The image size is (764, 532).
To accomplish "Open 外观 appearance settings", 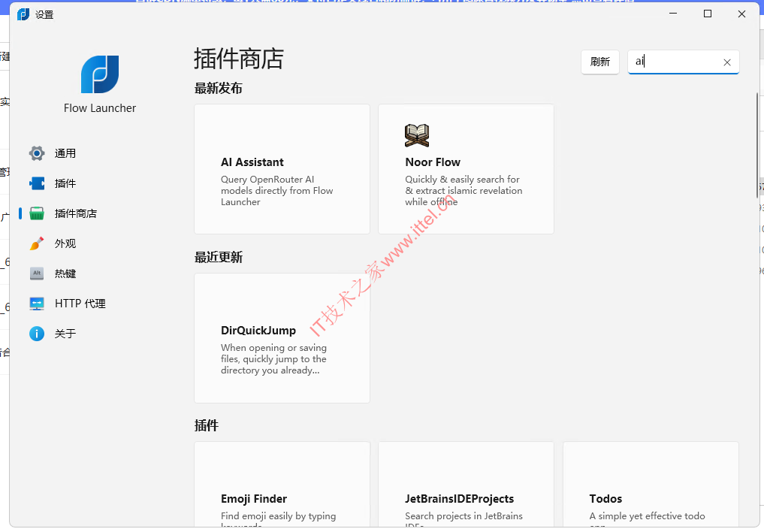I will pyautogui.click(x=65, y=243).
